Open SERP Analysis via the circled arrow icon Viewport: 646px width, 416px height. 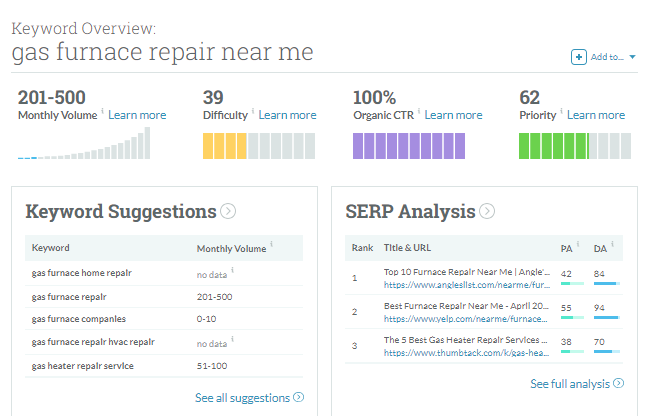coord(487,211)
